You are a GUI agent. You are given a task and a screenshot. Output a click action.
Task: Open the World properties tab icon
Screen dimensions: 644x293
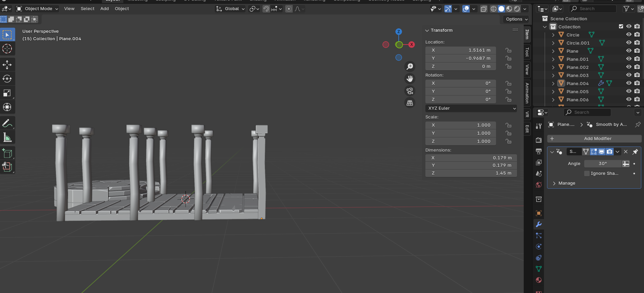[x=539, y=185]
